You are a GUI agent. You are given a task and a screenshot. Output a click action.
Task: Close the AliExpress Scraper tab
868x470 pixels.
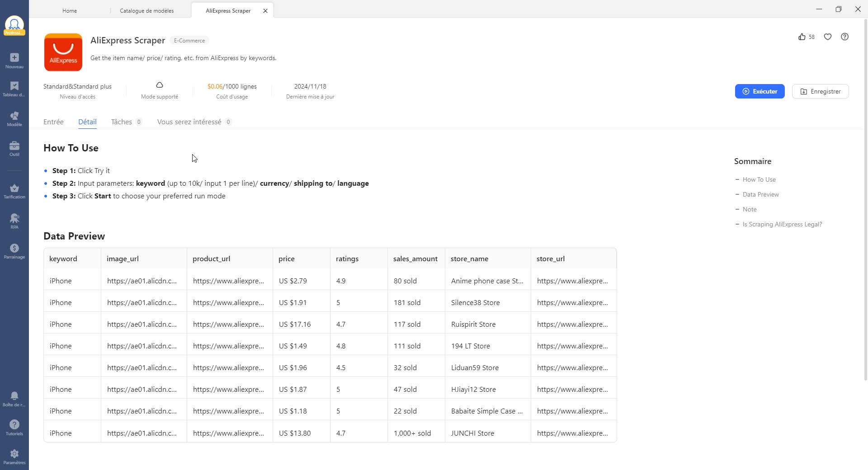(265, 11)
